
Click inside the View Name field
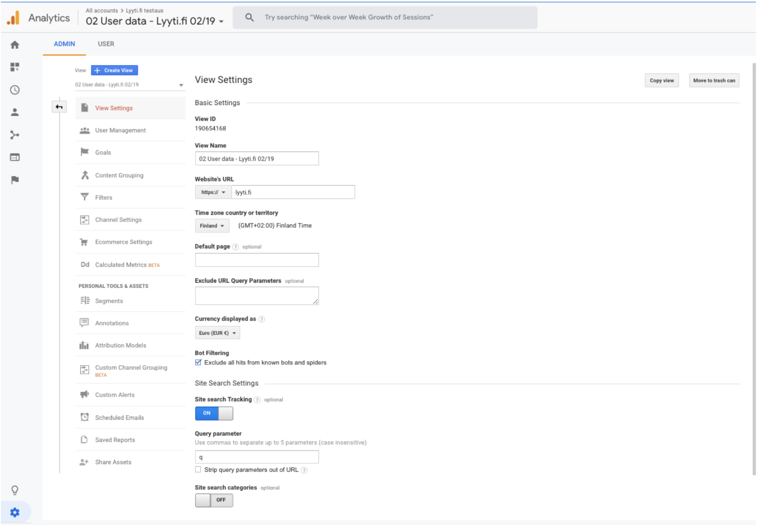pos(257,159)
